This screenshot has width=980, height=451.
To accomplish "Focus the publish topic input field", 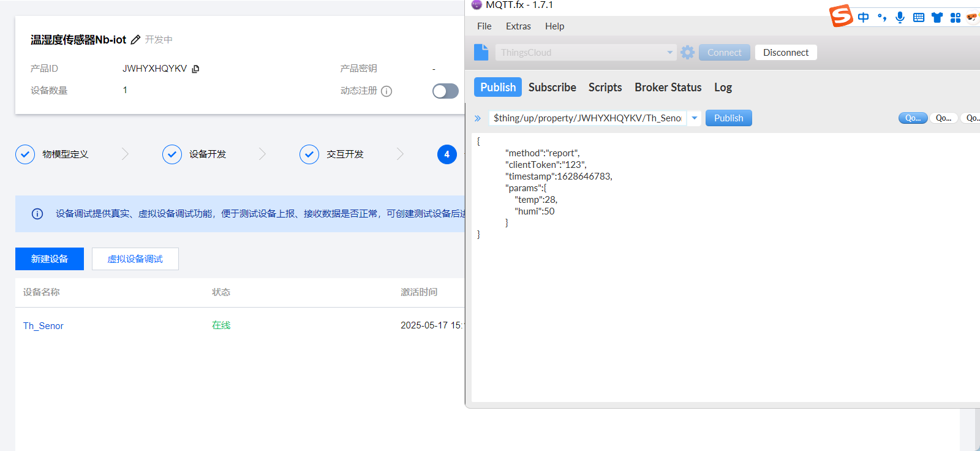I will 587,118.
